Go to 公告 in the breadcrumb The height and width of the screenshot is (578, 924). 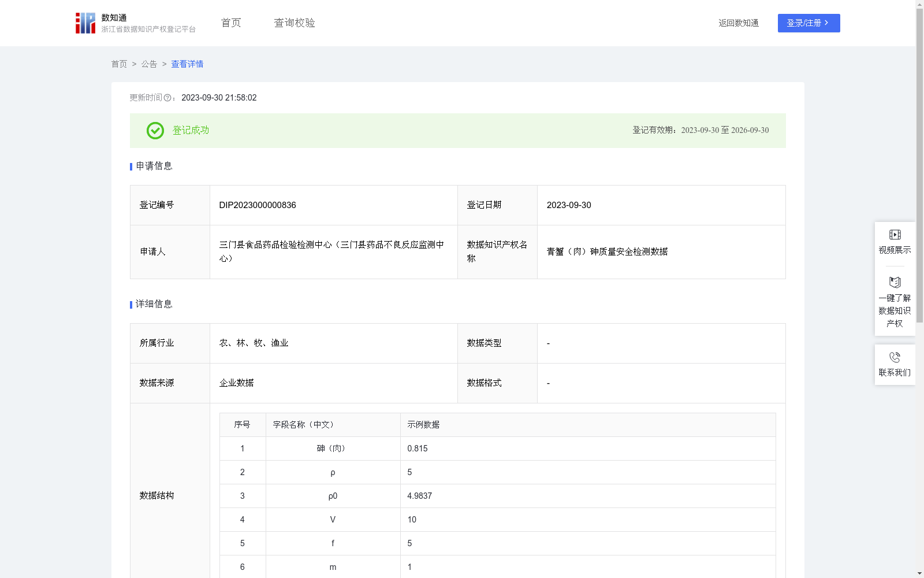point(149,64)
